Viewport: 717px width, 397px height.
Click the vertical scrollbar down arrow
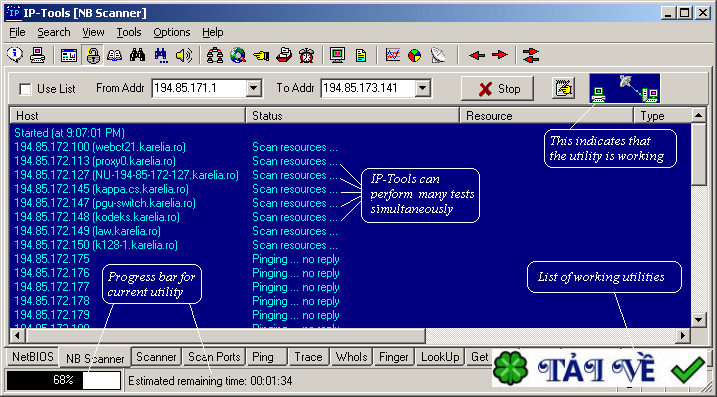click(x=699, y=319)
